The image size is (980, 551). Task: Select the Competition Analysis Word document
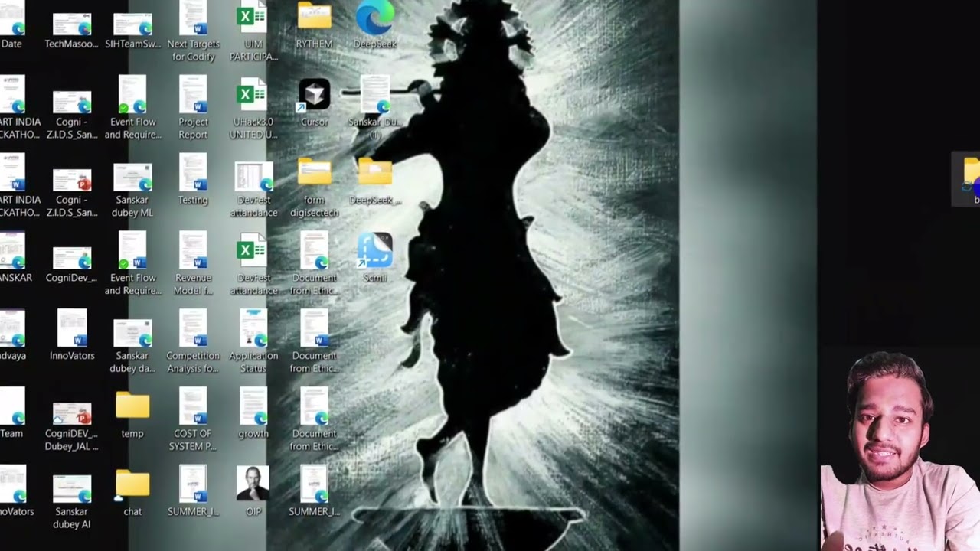click(193, 329)
